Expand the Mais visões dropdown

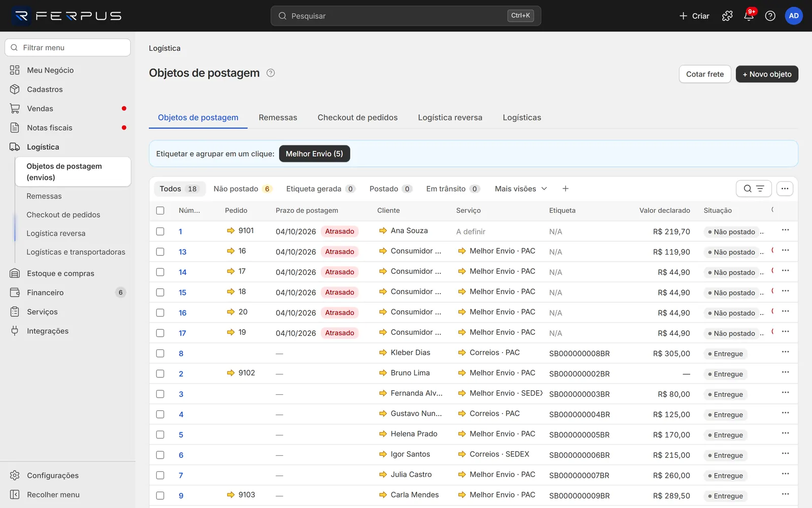[521, 188]
